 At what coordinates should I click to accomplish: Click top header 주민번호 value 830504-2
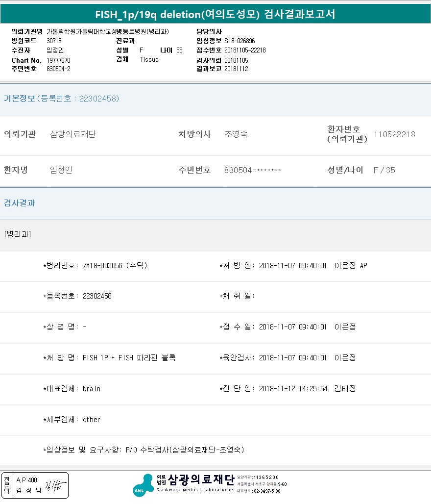tap(58, 69)
